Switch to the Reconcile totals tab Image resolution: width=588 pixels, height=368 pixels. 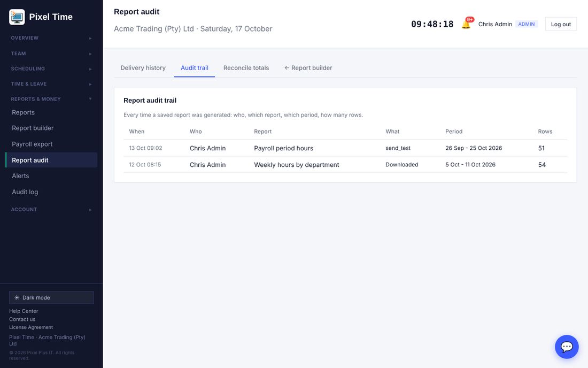click(x=246, y=68)
